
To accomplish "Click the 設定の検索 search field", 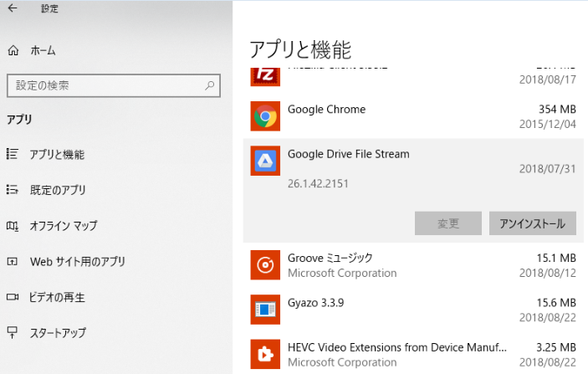I will pyautogui.click(x=113, y=85).
